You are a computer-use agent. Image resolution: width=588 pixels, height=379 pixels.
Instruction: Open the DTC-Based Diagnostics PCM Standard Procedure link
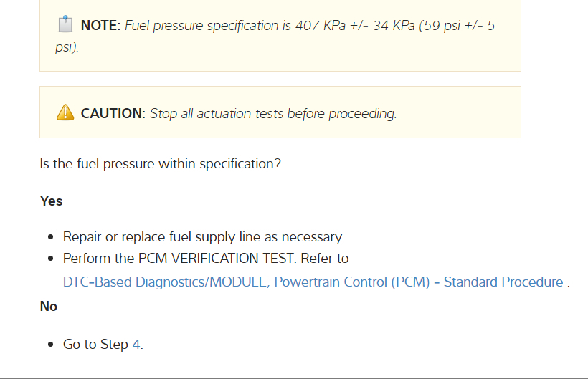click(x=313, y=282)
